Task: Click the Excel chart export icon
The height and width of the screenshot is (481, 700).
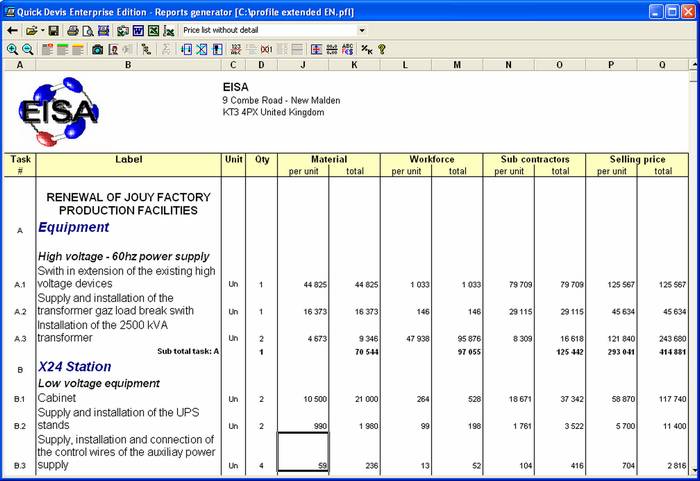Action: [168, 31]
